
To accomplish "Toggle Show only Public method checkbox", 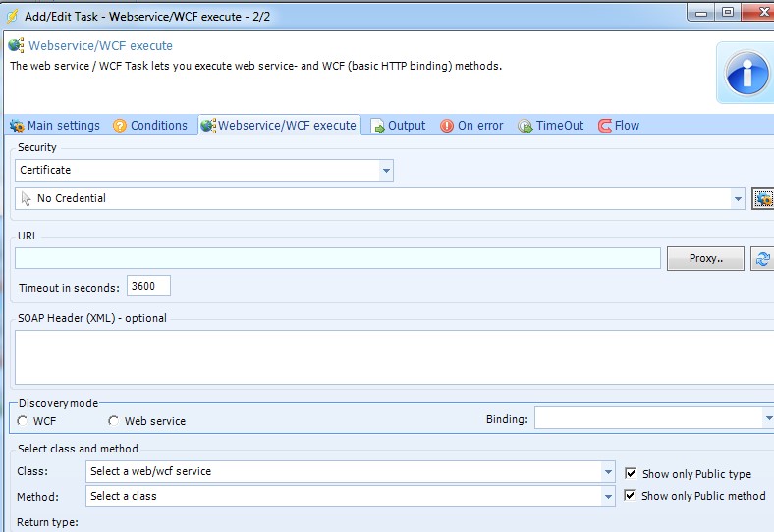I will pos(631,496).
